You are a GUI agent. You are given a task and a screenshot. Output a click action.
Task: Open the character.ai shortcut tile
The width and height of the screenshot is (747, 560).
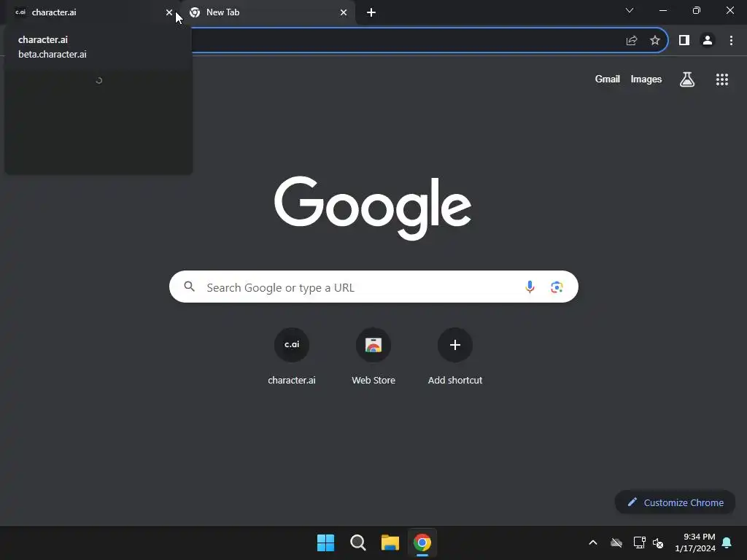pos(292,356)
